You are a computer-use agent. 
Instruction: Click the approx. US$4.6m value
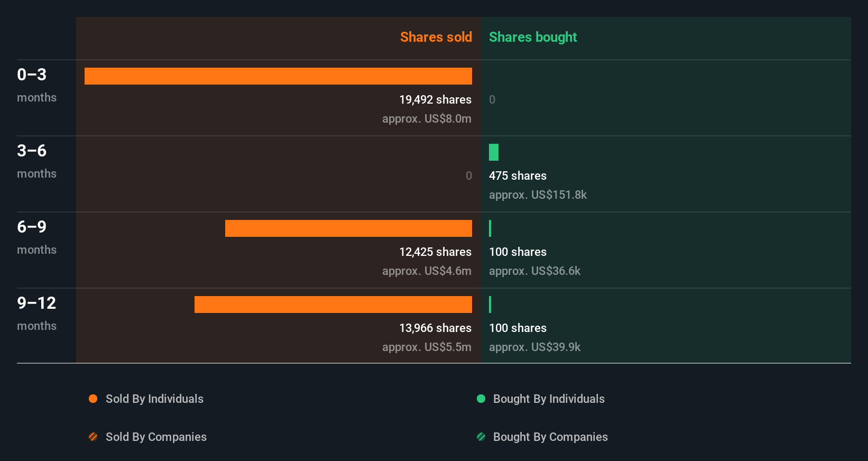427,271
